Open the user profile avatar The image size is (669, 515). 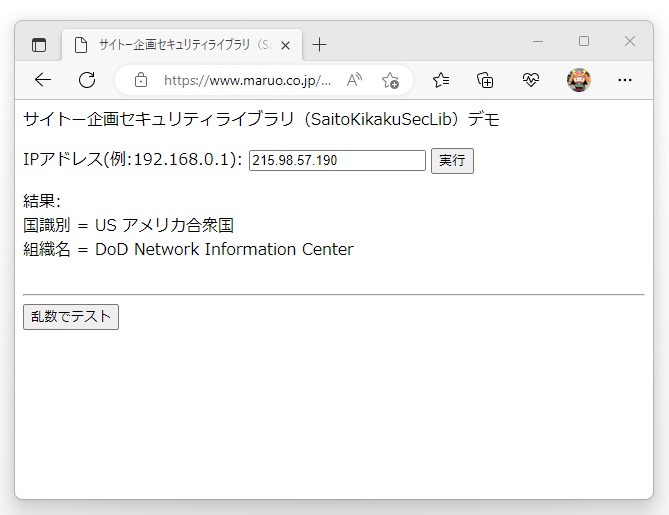(579, 80)
